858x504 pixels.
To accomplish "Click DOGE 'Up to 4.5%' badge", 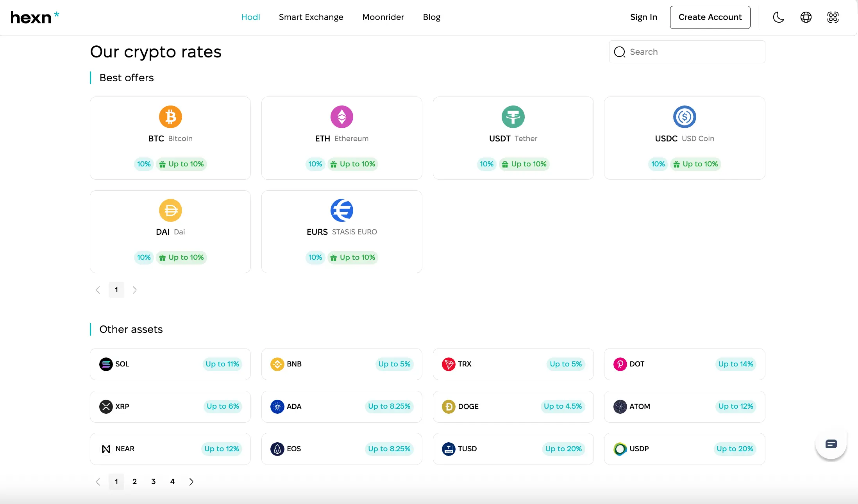I will [x=563, y=406].
